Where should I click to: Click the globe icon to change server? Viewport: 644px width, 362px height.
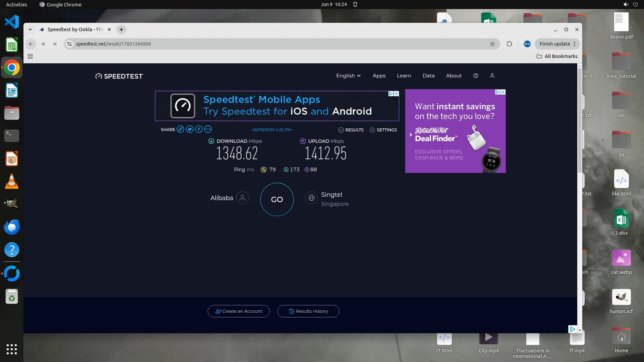point(311,198)
